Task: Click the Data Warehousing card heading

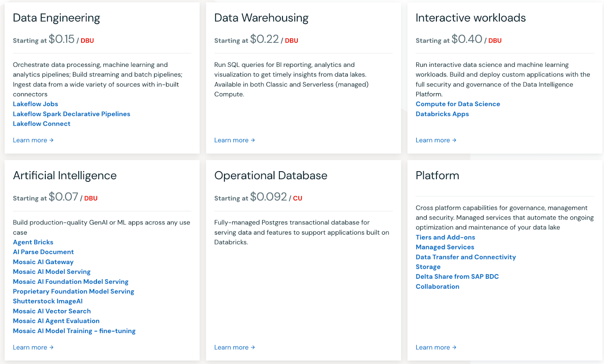Action: pos(261,18)
